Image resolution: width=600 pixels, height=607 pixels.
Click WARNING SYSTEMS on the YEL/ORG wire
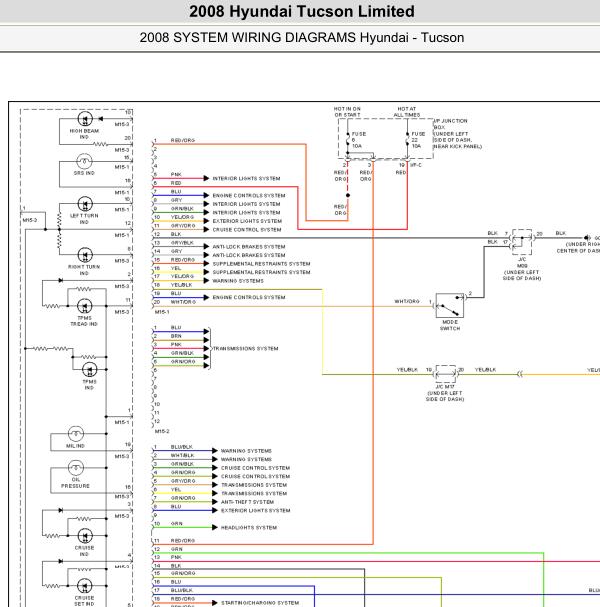tap(238, 281)
